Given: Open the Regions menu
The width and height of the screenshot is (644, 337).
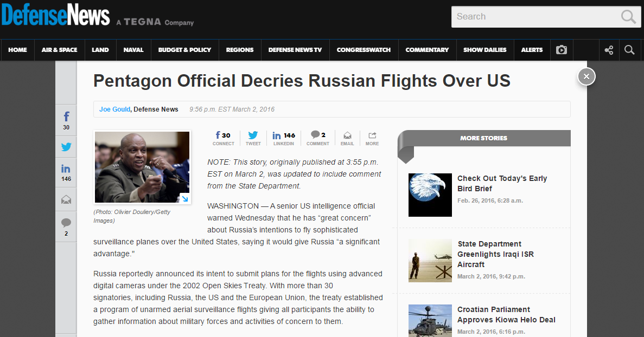Looking at the screenshot, I should click(x=240, y=50).
